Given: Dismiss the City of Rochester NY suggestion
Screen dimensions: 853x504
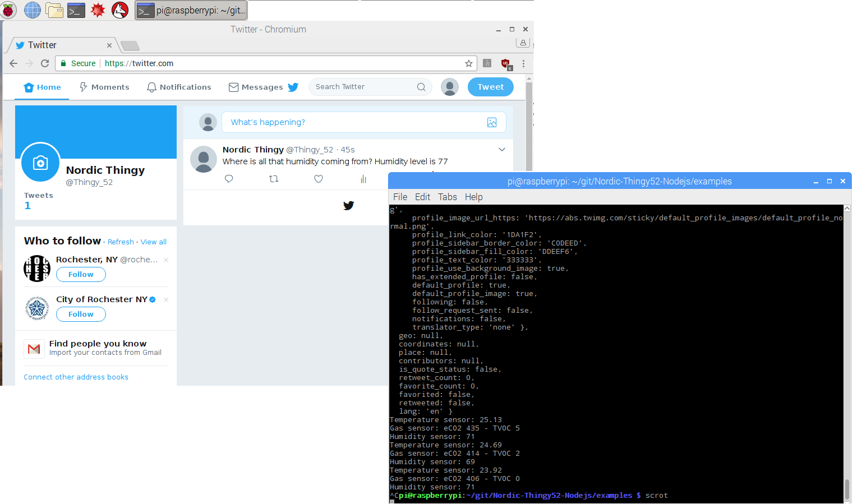Looking at the screenshot, I should (x=166, y=300).
